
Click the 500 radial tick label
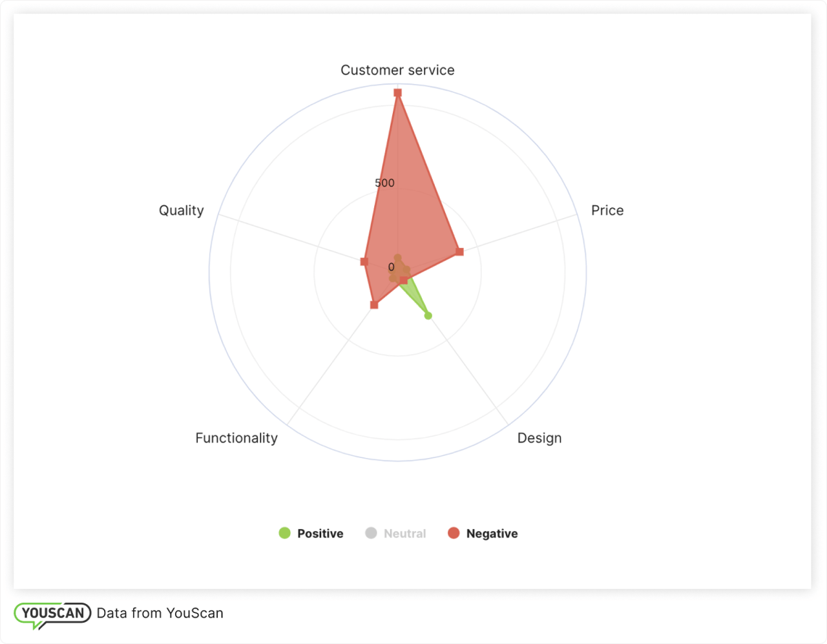click(x=384, y=183)
